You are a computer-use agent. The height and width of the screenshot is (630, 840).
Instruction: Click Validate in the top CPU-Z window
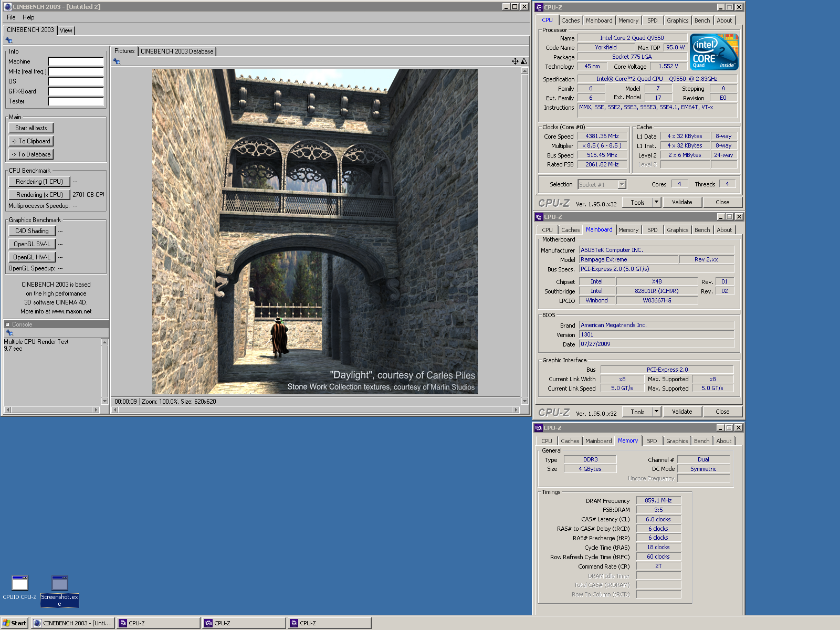[682, 202]
